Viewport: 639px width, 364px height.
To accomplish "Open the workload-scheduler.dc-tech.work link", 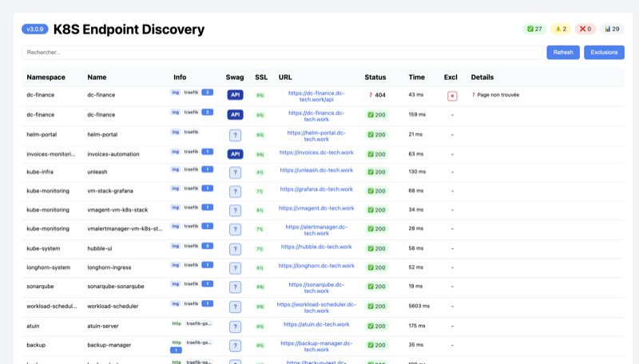I will [316, 307].
